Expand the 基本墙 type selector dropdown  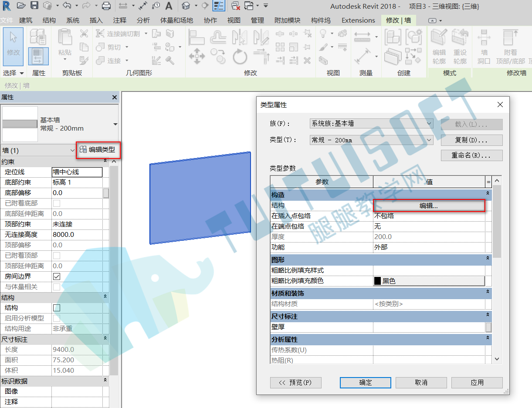[115, 124]
